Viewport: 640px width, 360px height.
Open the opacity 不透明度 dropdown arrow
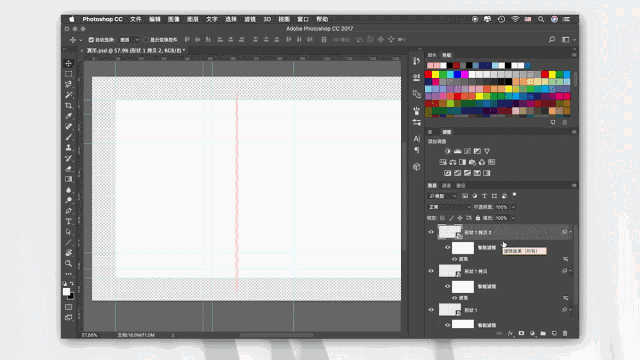click(x=513, y=207)
